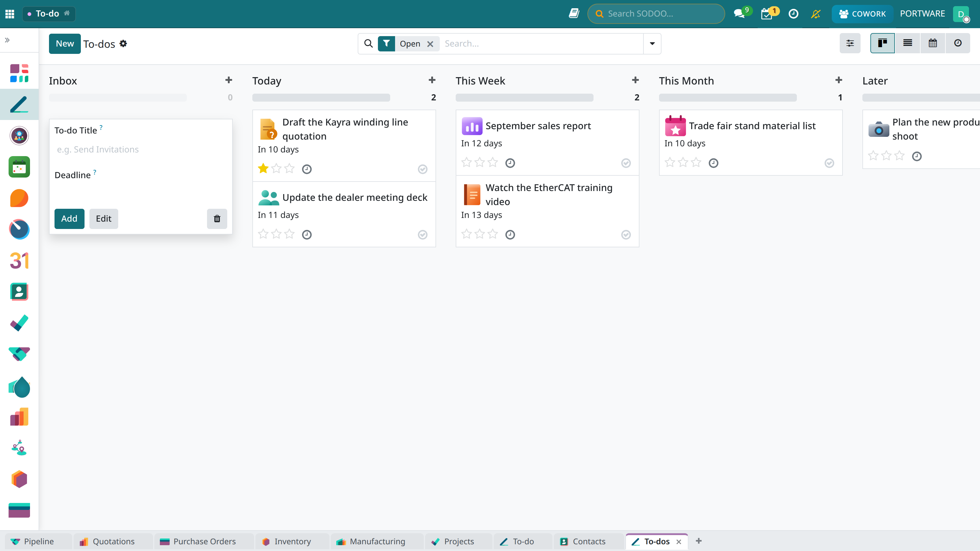Open the Projects checkmark app icon in sidebar
The image size is (980, 551).
[x=19, y=323]
